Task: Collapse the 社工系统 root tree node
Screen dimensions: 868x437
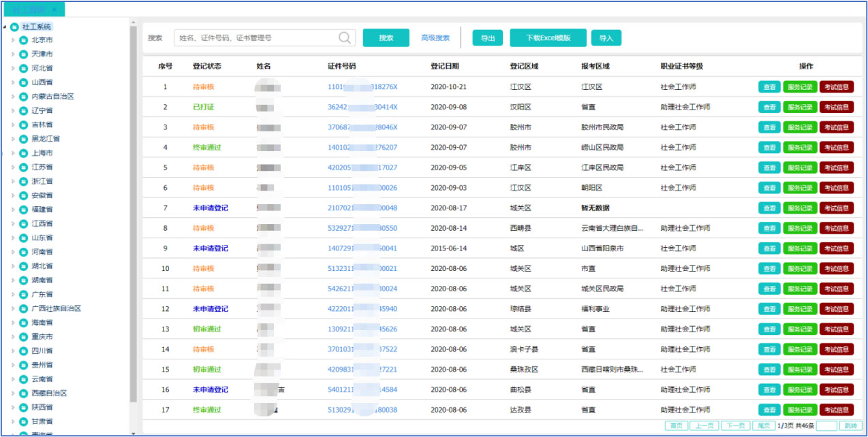Action: (x=5, y=27)
